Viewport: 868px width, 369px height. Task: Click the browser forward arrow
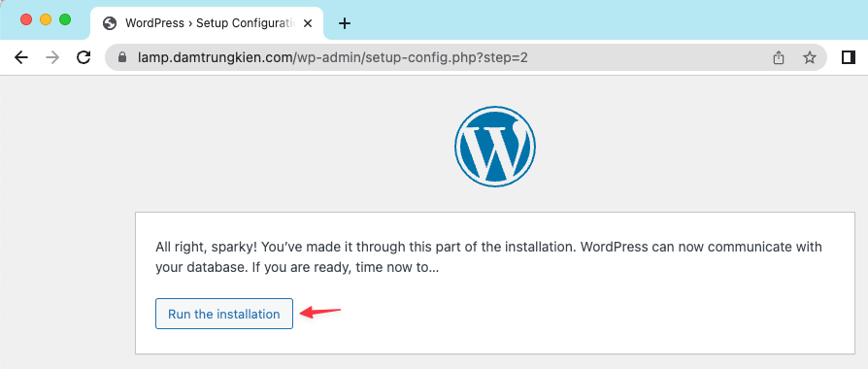tap(52, 57)
